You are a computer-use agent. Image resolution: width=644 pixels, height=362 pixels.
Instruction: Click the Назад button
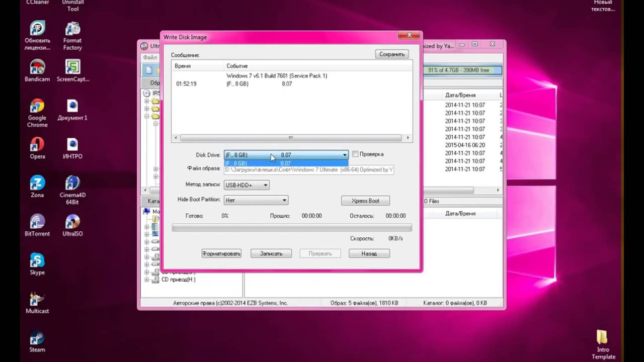(369, 253)
